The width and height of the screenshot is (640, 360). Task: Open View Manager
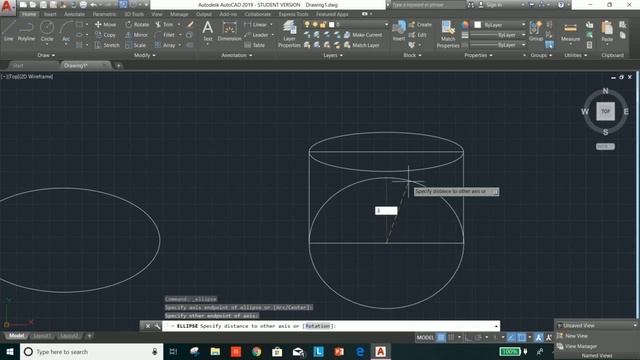click(577, 346)
